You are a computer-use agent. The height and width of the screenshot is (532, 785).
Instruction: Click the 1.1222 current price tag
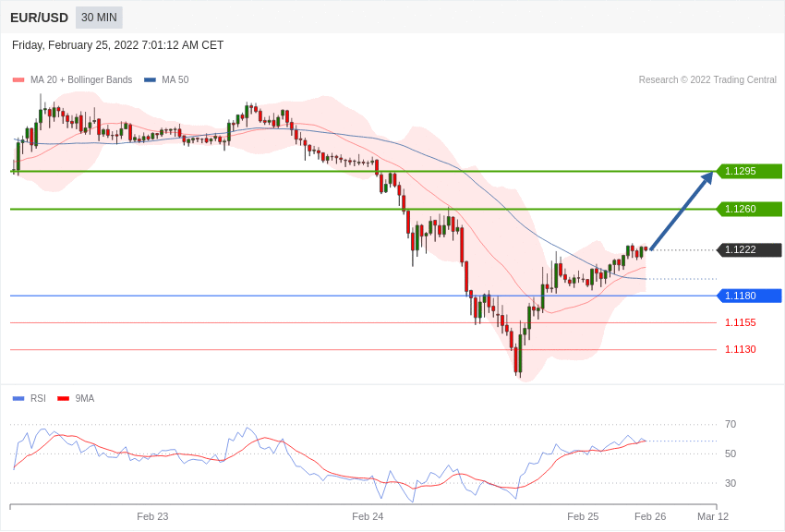pos(750,249)
